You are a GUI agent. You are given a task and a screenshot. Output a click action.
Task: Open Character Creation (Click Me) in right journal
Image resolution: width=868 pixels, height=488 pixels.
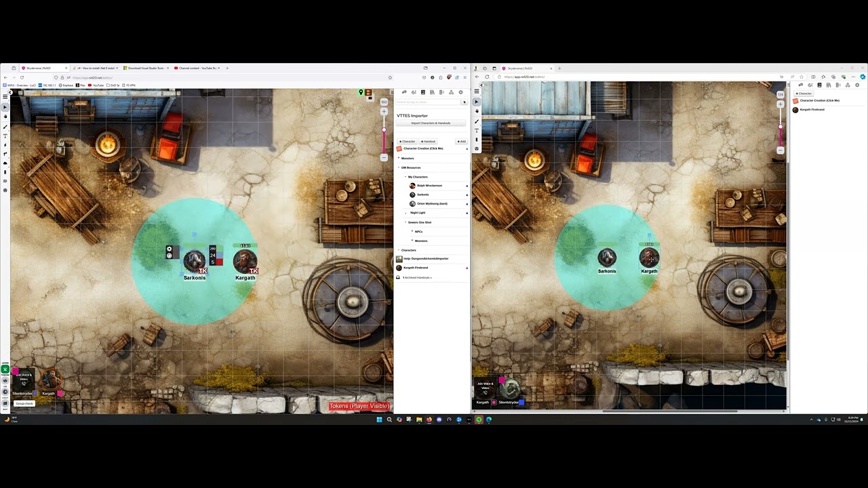(819, 101)
